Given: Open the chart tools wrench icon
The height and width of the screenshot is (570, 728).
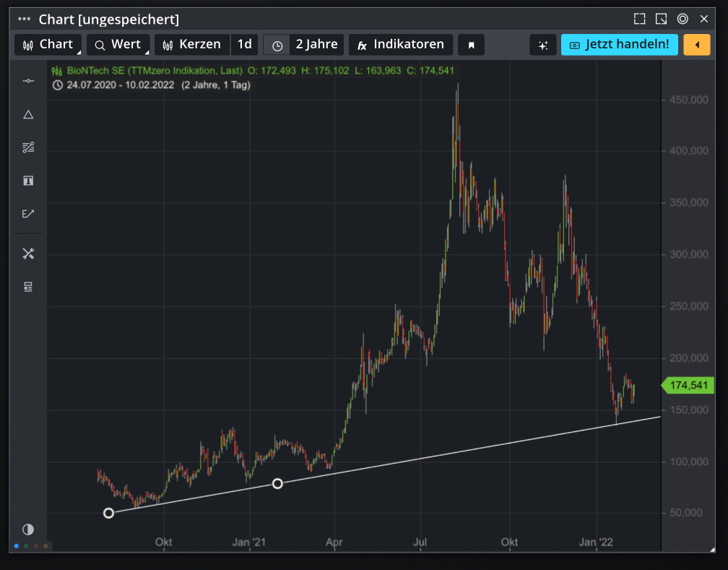Looking at the screenshot, I should point(28,254).
